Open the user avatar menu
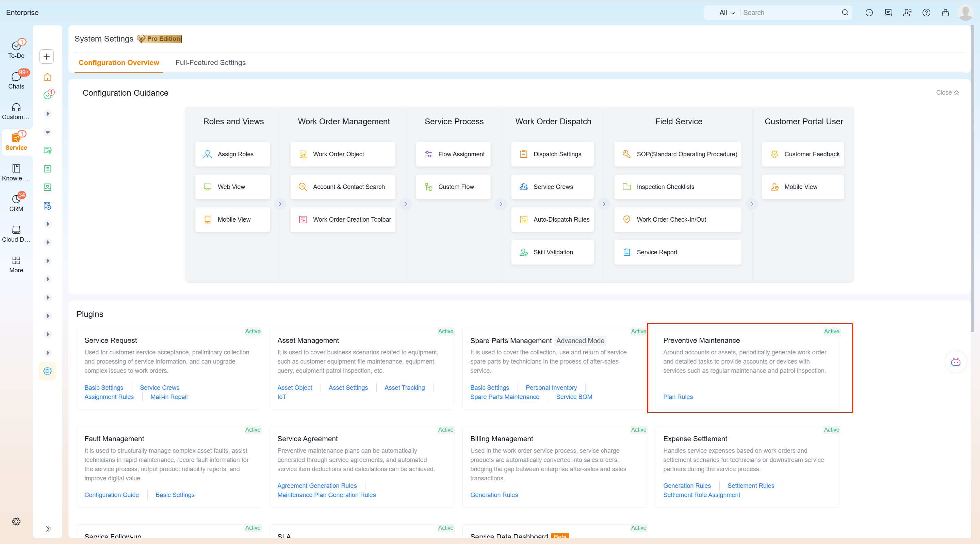This screenshot has width=980, height=544. [x=966, y=13]
